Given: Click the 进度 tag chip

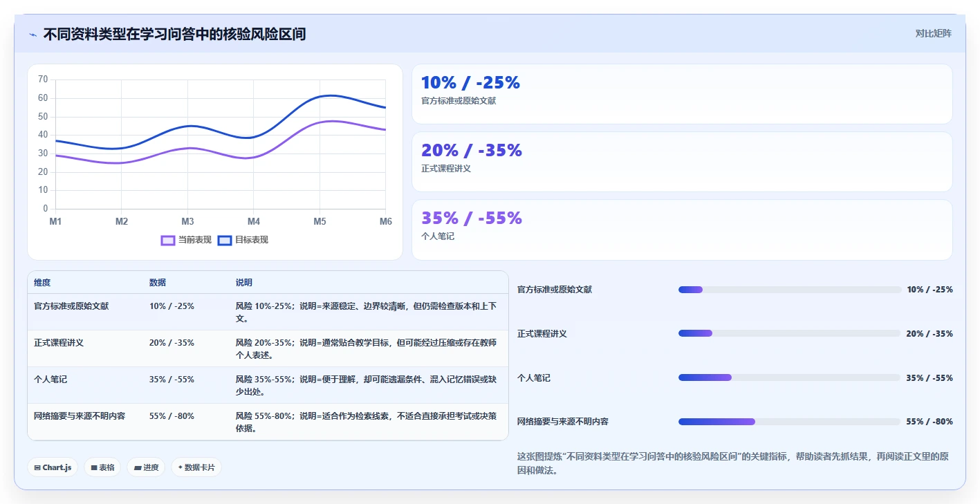Looking at the screenshot, I should pyautogui.click(x=146, y=467).
